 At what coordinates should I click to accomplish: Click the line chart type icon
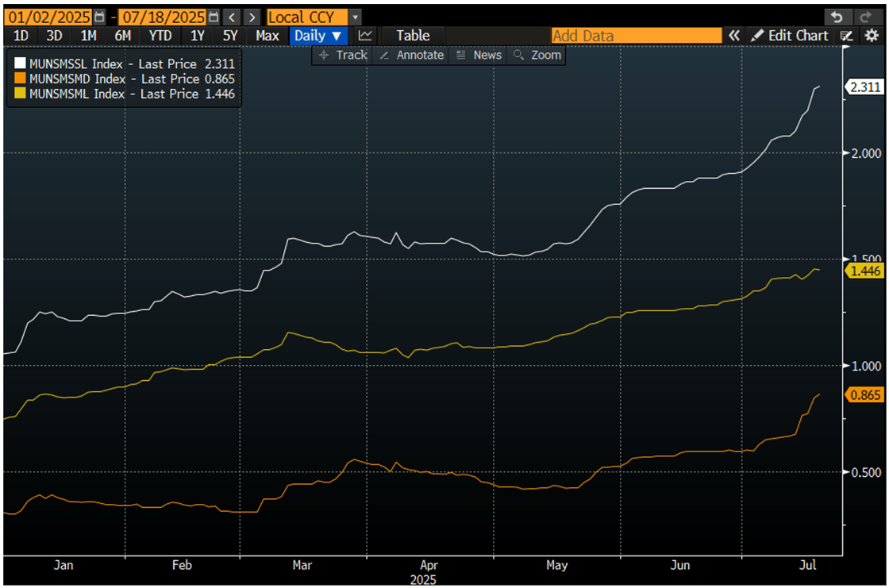click(365, 36)
